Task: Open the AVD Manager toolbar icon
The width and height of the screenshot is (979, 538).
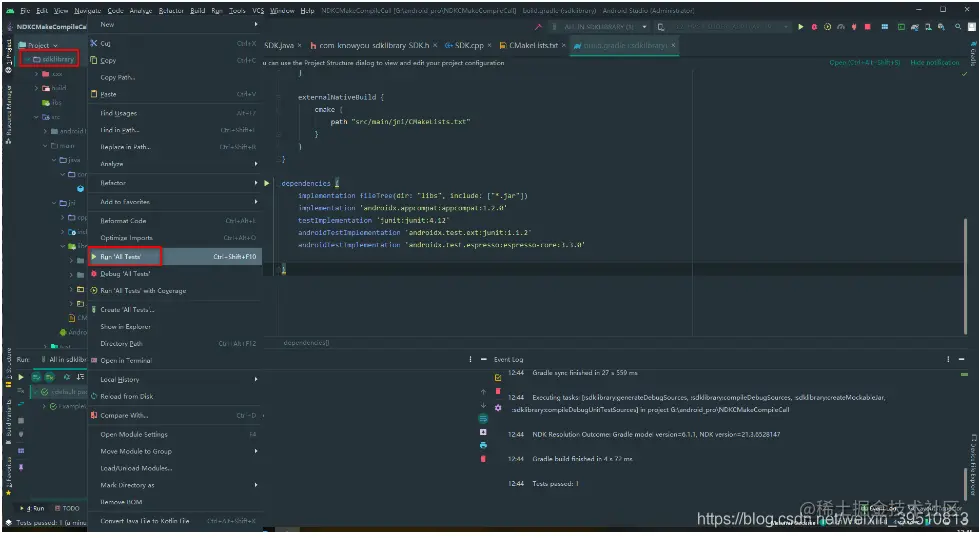Action: click(x=928, y=27)
